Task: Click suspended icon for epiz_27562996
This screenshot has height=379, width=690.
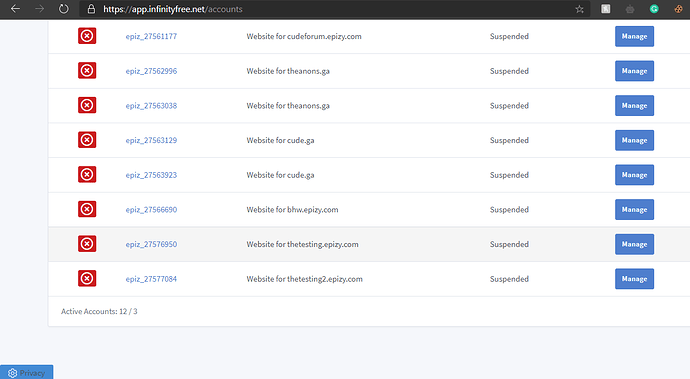Action: (x=87, y=70)
